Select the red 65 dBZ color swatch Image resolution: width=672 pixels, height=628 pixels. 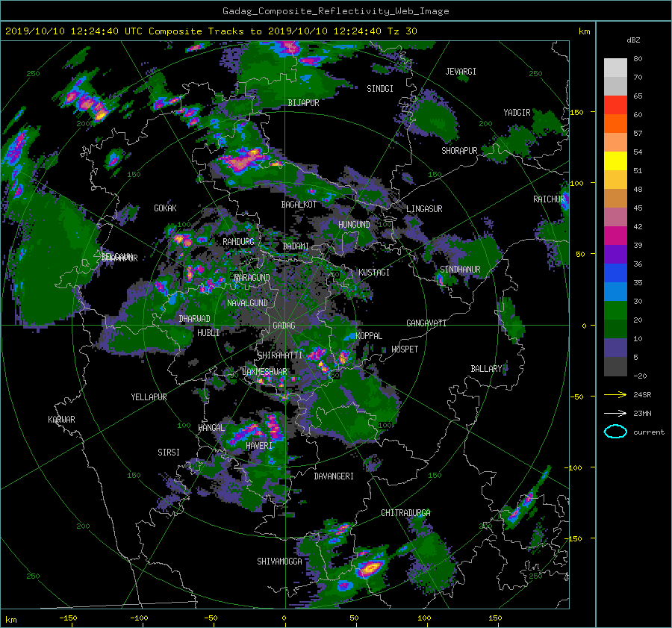[615, 105]
